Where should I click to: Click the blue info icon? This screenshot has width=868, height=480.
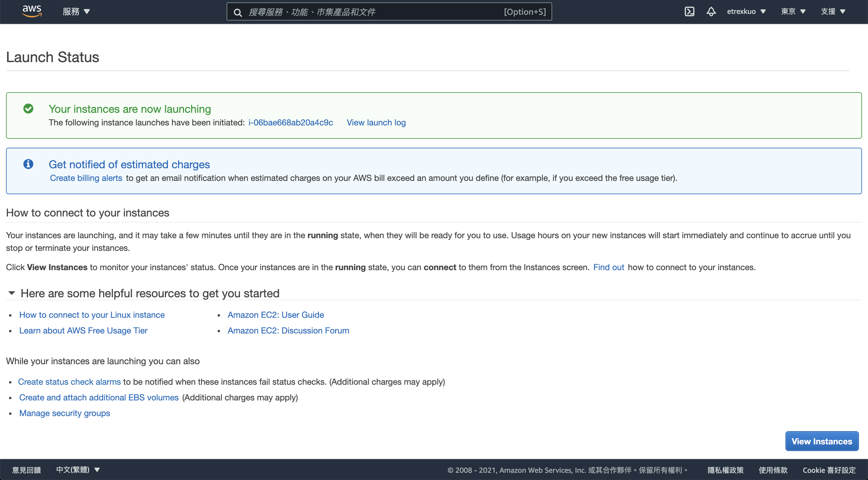tap(28, 164)
